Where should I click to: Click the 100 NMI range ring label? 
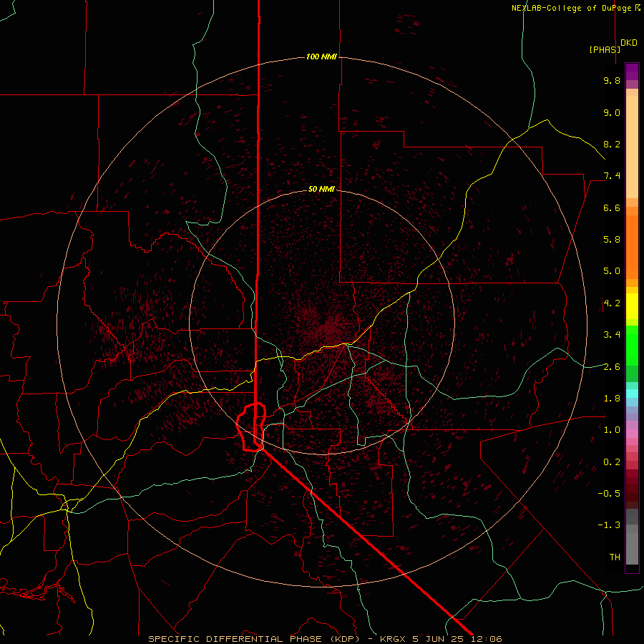click(321, 57)
